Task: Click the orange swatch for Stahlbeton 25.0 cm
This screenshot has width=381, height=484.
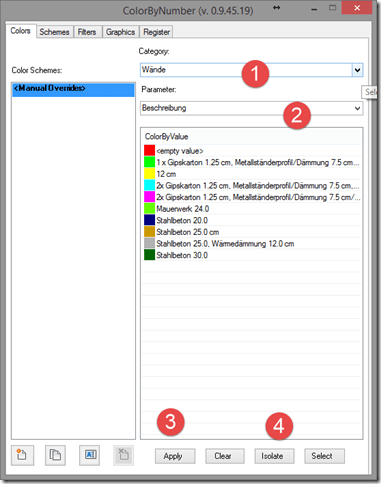Action: coord(149,232)
